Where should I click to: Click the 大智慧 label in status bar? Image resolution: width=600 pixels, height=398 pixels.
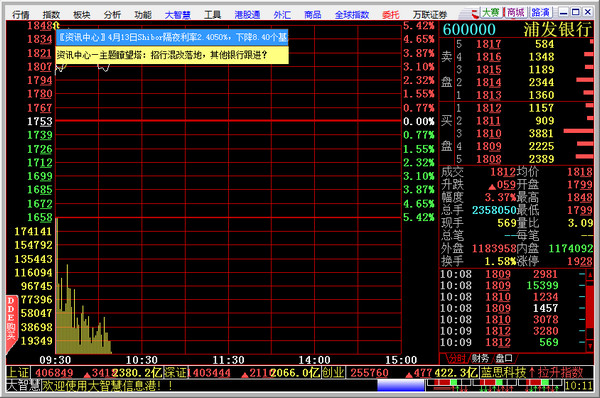[23, 385]
